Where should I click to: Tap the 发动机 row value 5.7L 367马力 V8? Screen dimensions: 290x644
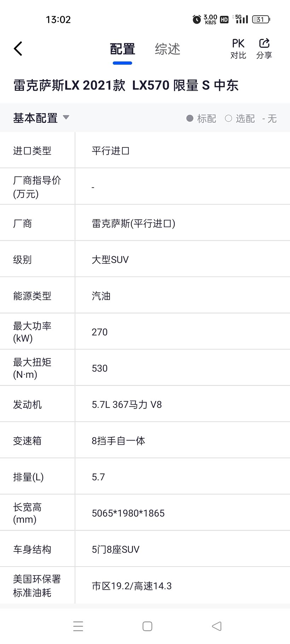pyautogui.click(x=127, y=404)
